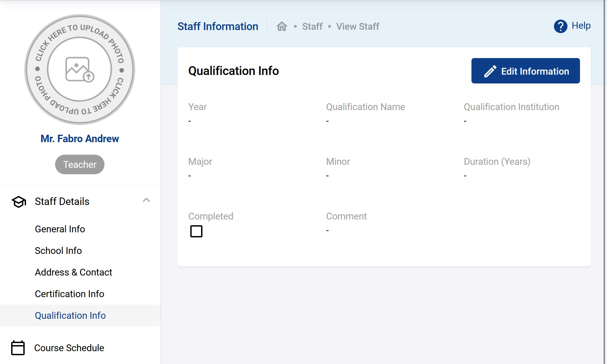Click the Help link text
The width and height of the screenshot is (607, 364).
[x=581, y=26]
